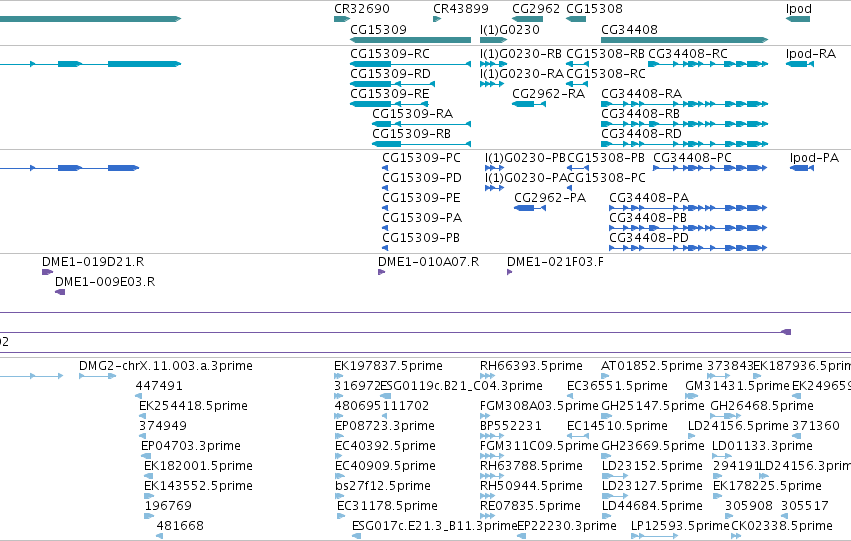
Task: Click EST EC40909.5prime
Action: [340, 476]
